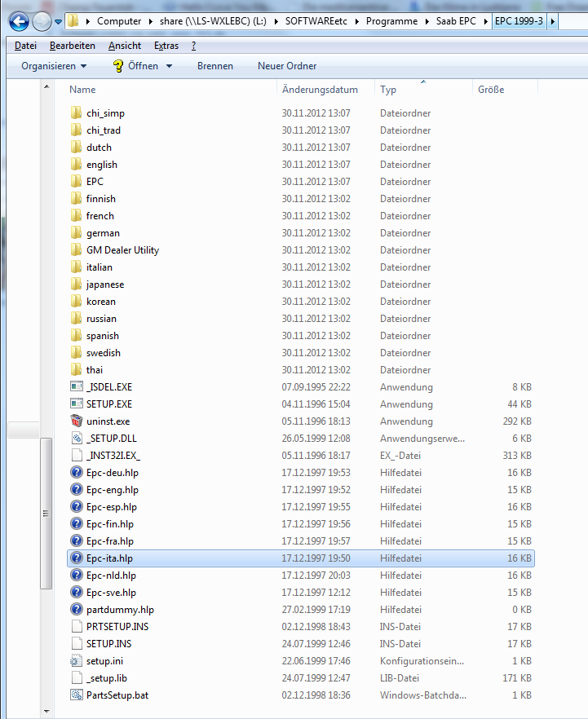Click the EPC folder icon
This screenshot has height=719, width=588.
(76, 181)
